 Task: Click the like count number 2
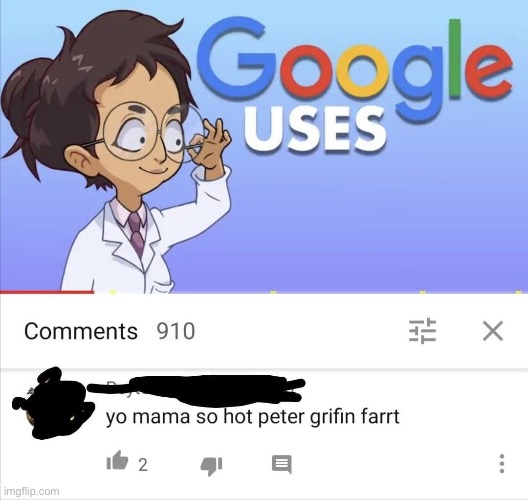[x=143, y=465]
